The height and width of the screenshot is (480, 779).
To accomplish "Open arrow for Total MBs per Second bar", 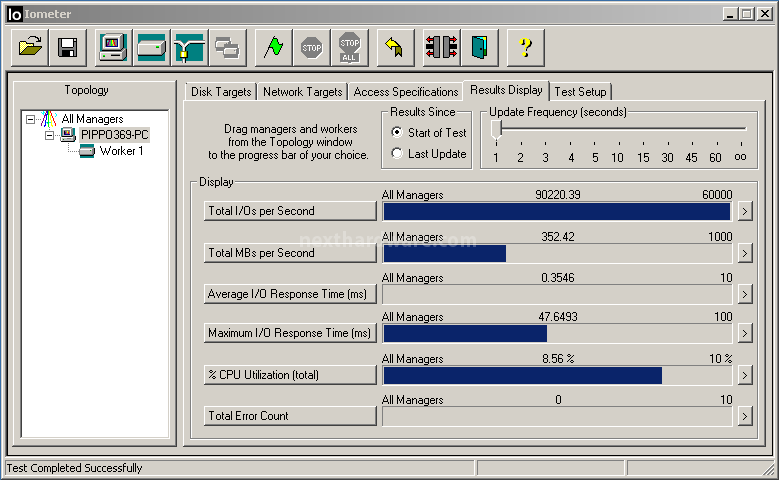I will coord(744,253).
